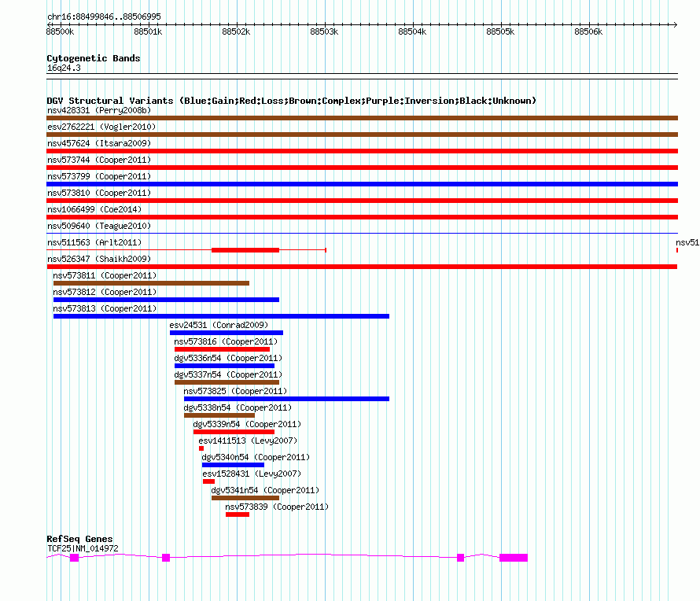Click the 88501k ruler tick label
The image size is (700, 601).
tap(148, 31)
